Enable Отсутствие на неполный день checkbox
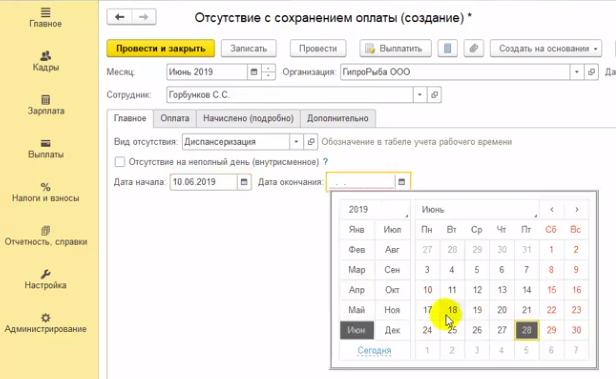 click(119, 162)
